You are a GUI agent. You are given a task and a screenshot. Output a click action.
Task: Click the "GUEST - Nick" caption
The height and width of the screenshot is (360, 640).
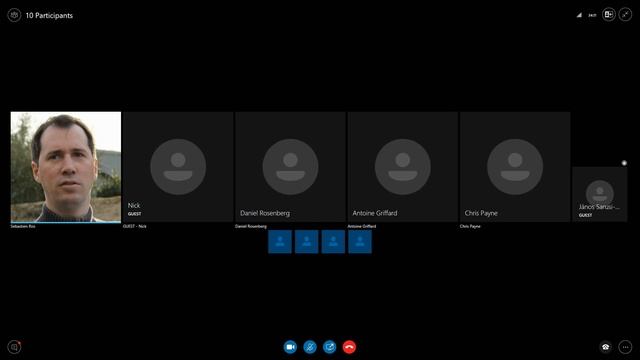(x=135, y=226)
